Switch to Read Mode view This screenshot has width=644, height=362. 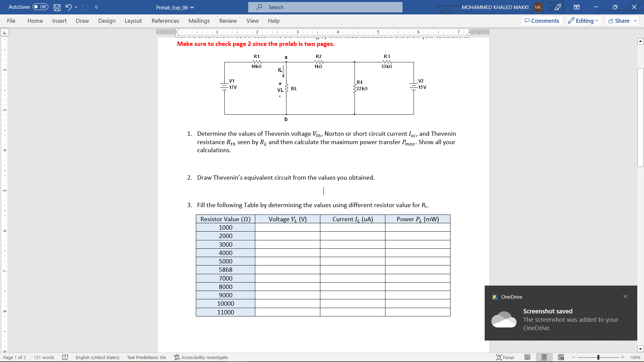[527, 357]
